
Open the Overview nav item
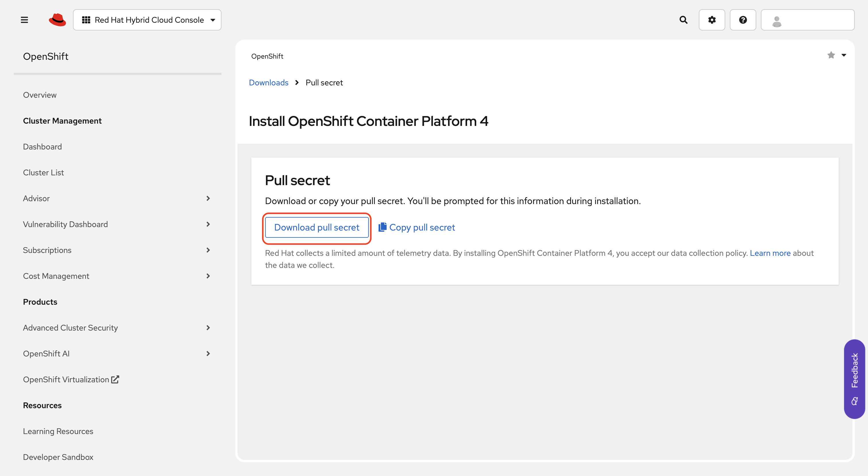click(40, 95)
